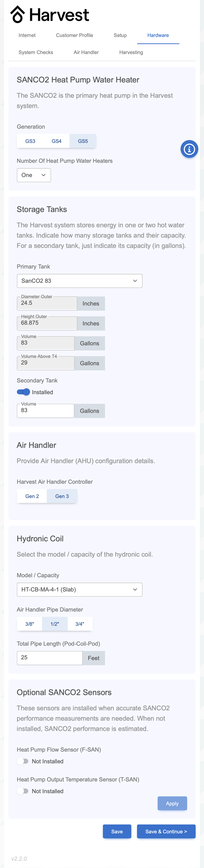204x868 pixels.
Task: Switch to the Internet tab
Action: (x=27, y=35)
